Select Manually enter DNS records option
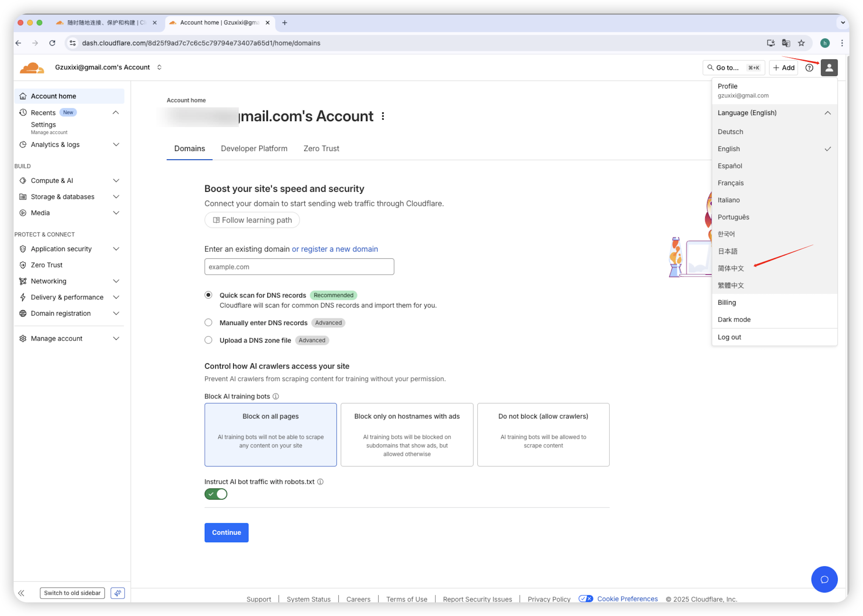Image resolution: width=863 pixels, height=616 pixels. pyautogui.click(x=208, y=322)
